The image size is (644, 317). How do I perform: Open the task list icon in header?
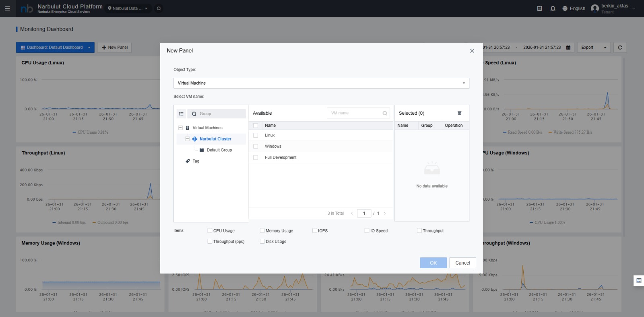pyautogui.click(x=539, y=8)
